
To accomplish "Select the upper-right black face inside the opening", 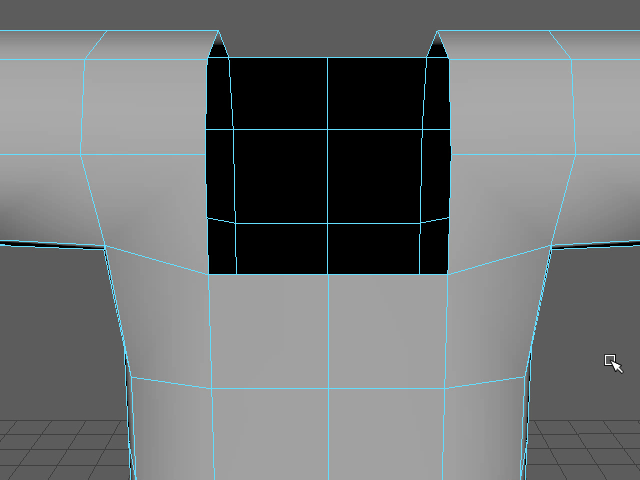I will click(377, 94).
